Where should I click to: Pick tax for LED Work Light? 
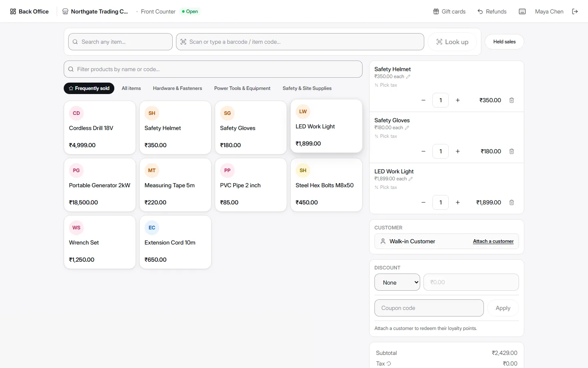point(386,187)
